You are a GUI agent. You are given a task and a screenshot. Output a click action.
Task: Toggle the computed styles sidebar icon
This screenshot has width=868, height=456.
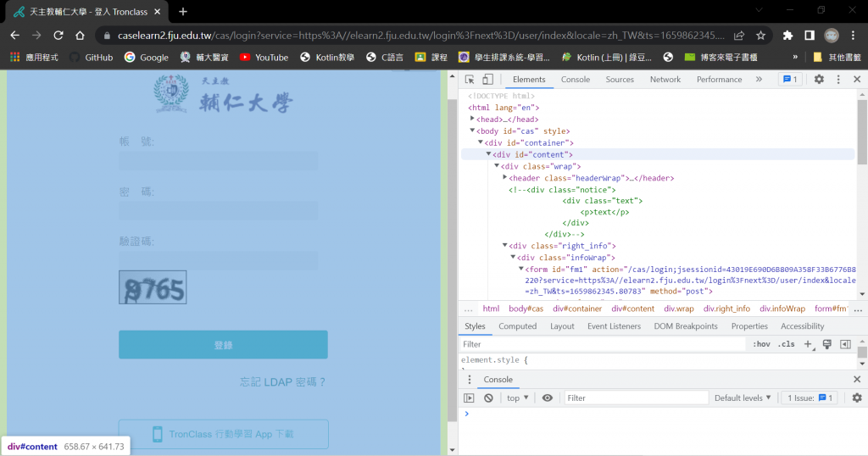[845, 343]
